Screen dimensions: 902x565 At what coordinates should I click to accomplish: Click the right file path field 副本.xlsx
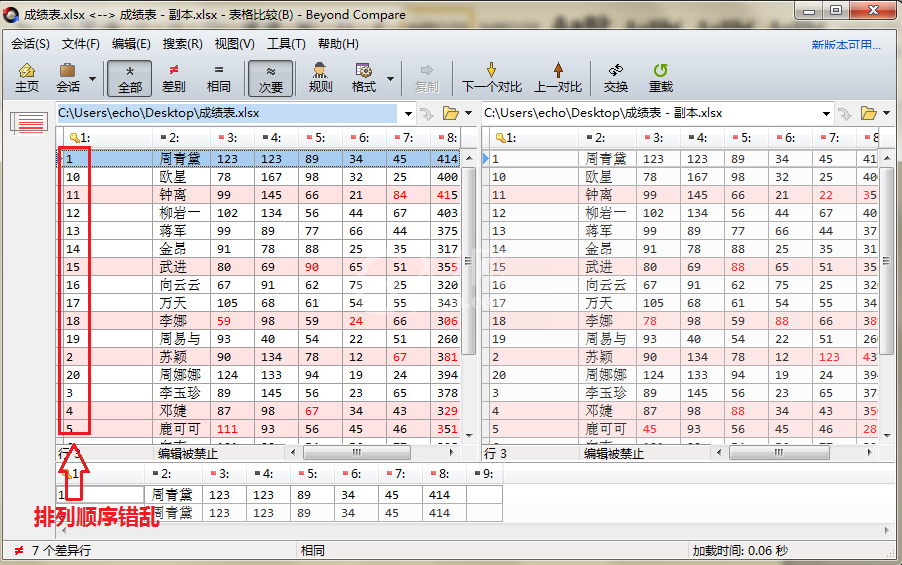point(651,113)
